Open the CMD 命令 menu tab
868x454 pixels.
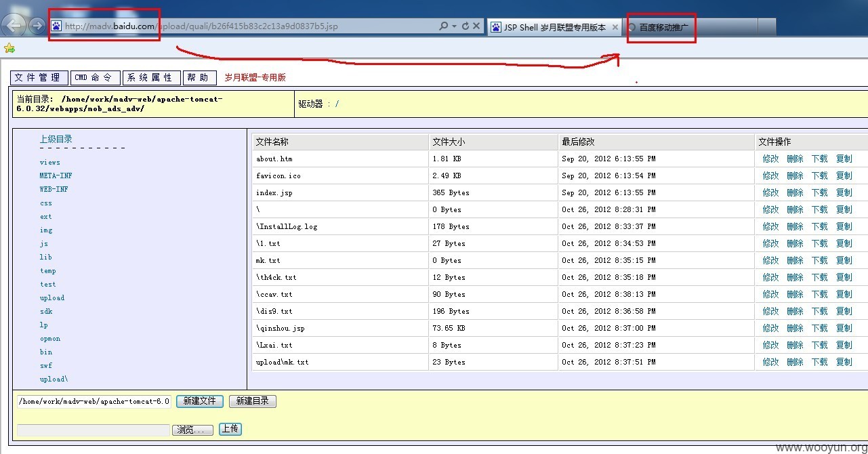[96, 78]
